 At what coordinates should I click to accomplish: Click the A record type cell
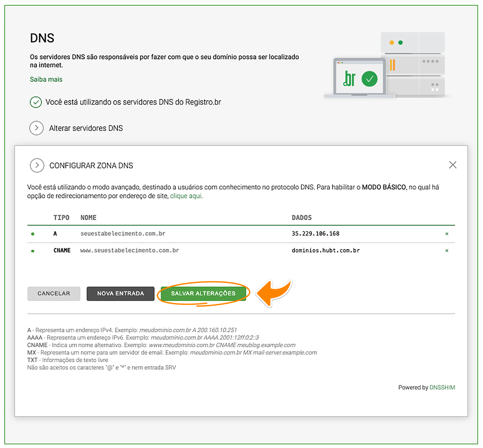click(55, 234)
